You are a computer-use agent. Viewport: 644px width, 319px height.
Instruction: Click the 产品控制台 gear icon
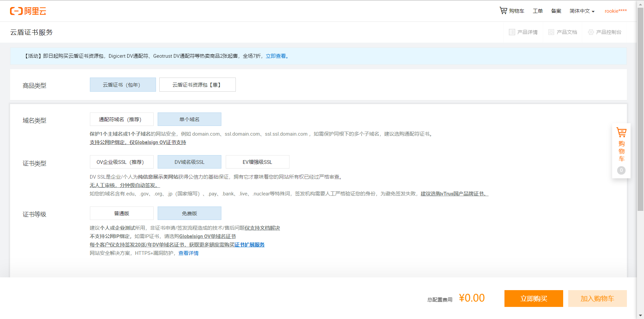(591, 32)
